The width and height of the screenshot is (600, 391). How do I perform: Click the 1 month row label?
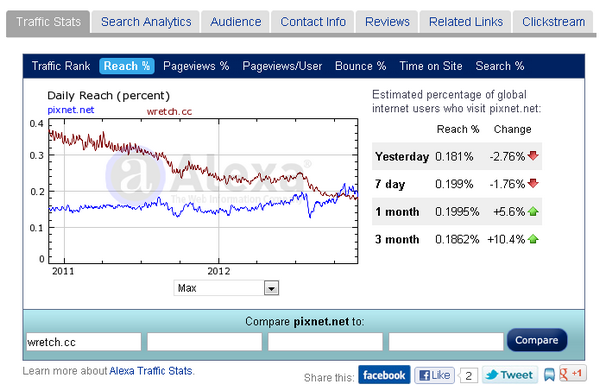click(397, 212)
